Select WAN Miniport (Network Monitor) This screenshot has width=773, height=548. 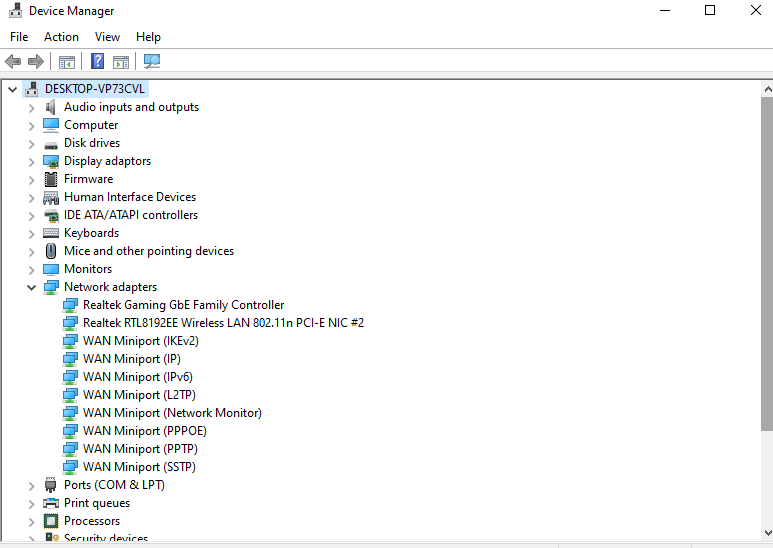tap(172, 413)
